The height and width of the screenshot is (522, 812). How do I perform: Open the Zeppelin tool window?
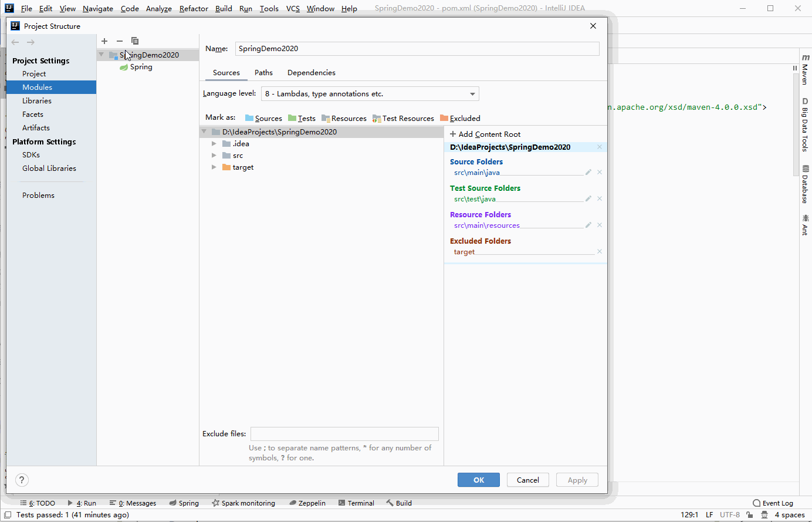307,503
